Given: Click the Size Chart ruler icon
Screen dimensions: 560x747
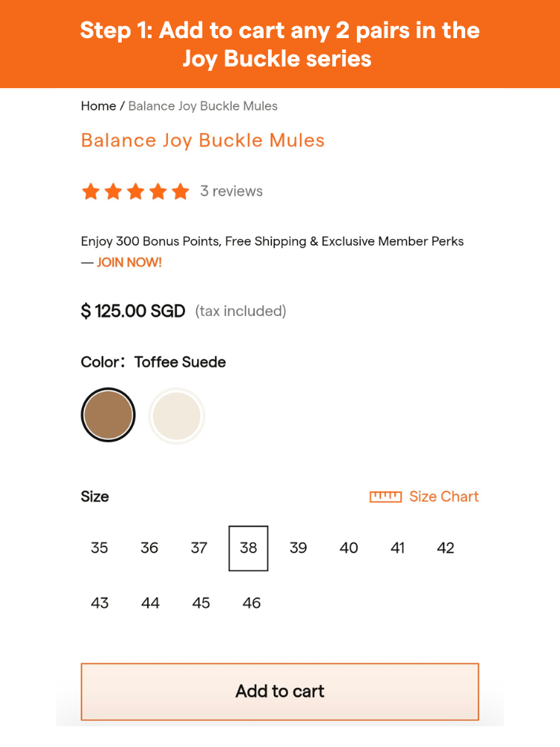Looking at the screenshot, I should pos(385,497).
